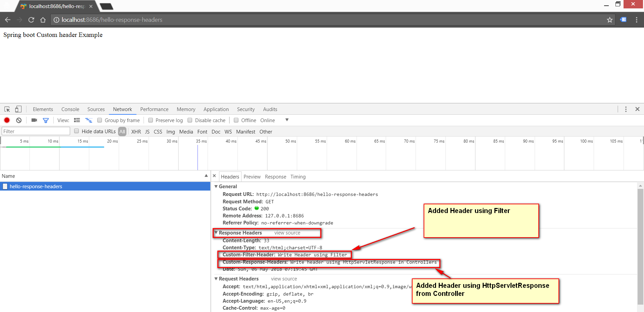
Task: Collapse the Request Headers section
Action: [x=216, y=278]
